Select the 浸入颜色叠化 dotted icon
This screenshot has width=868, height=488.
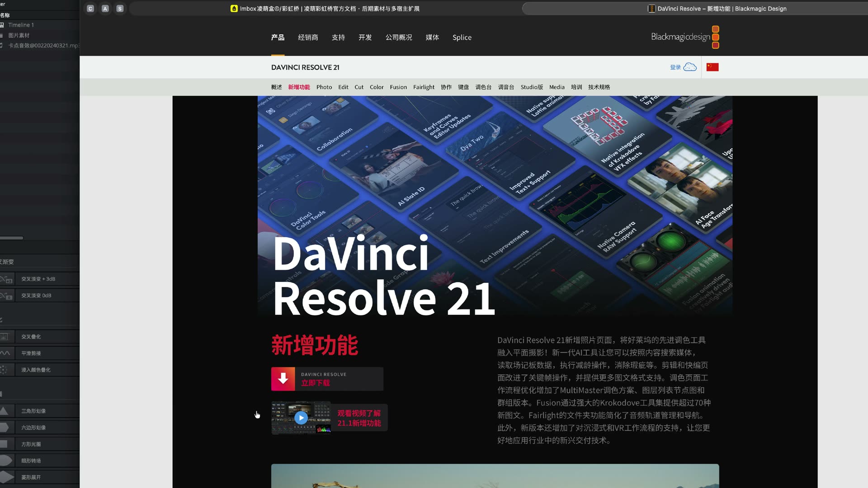pos(4,370)
